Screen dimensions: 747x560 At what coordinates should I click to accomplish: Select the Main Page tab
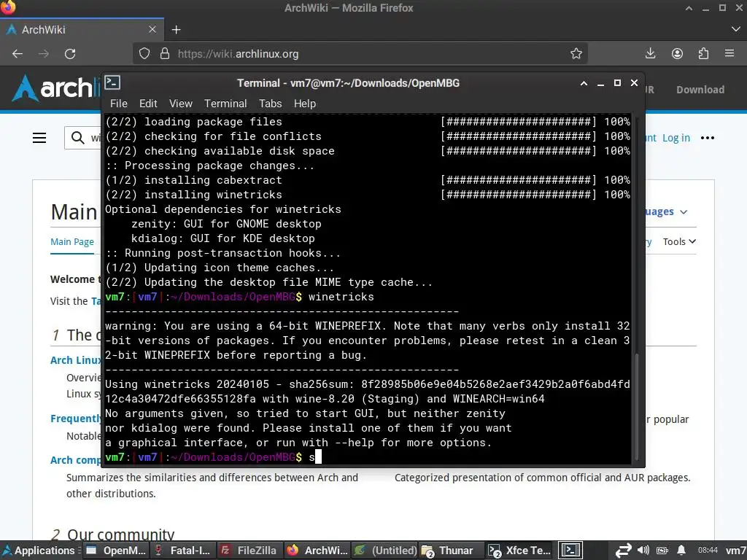pyautogui.click(x=72, y=242)
